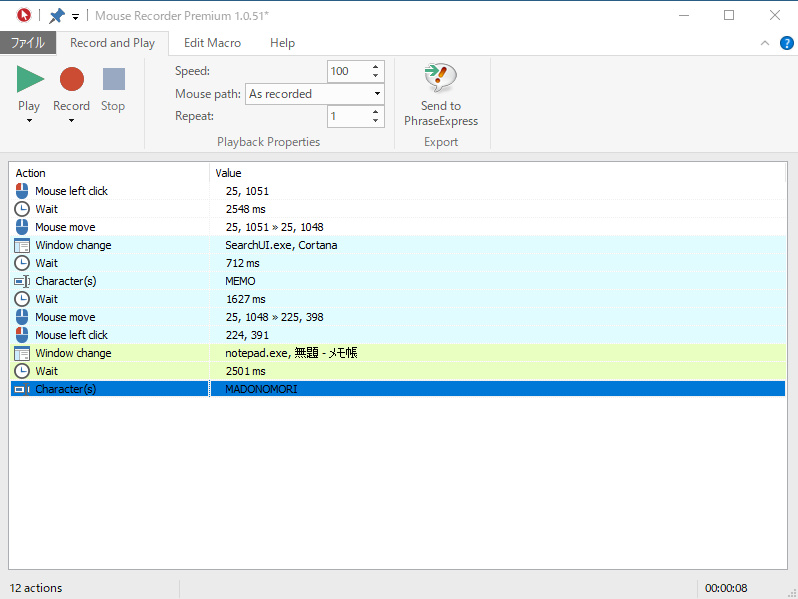
Task: Increase Repeat with the up spinner
Action: (375, 111)
